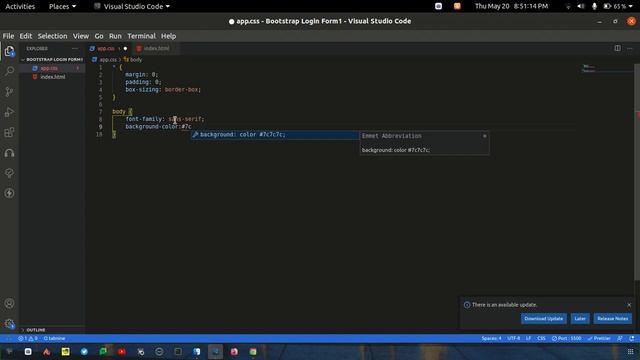Open the battery 65% system menu
The height and width of the screenshot is (360, 640).
click(618, 6)
